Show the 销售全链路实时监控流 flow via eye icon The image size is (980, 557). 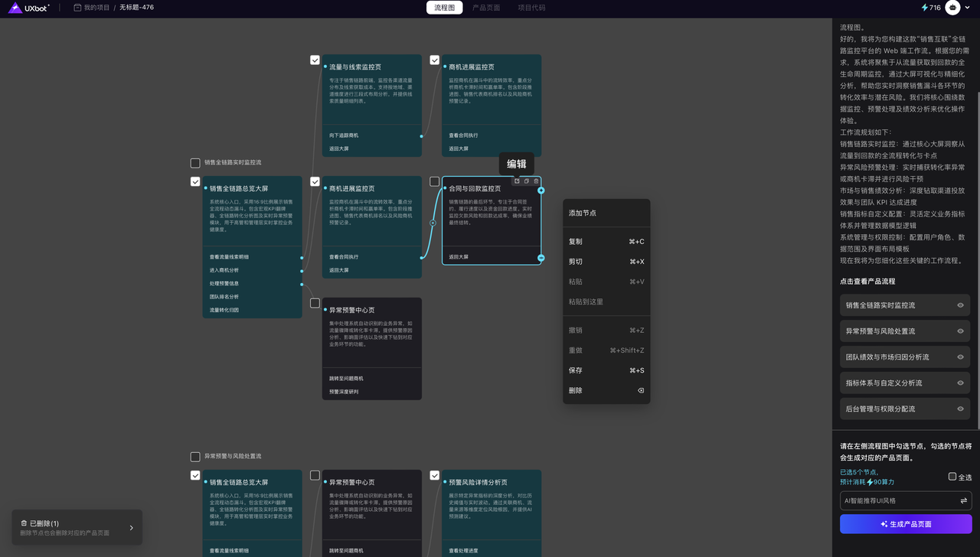tap(960, 305)
